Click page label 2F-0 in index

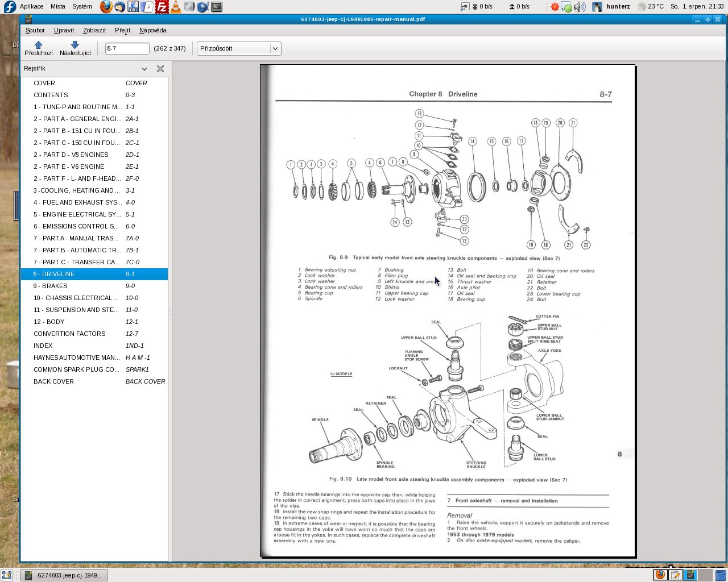pyautogui.click(x=132, y=178)
